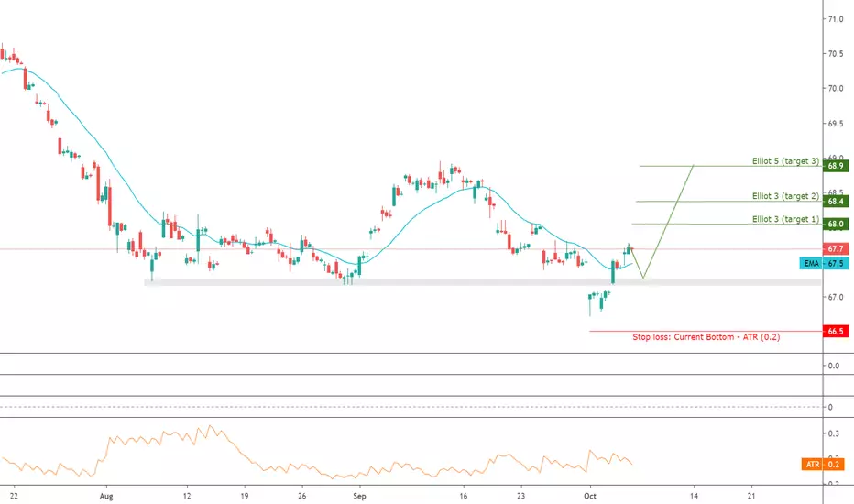Click the 0.3 ATR axis label
Screen dimensions: 854x504
(x=833, y=433)
